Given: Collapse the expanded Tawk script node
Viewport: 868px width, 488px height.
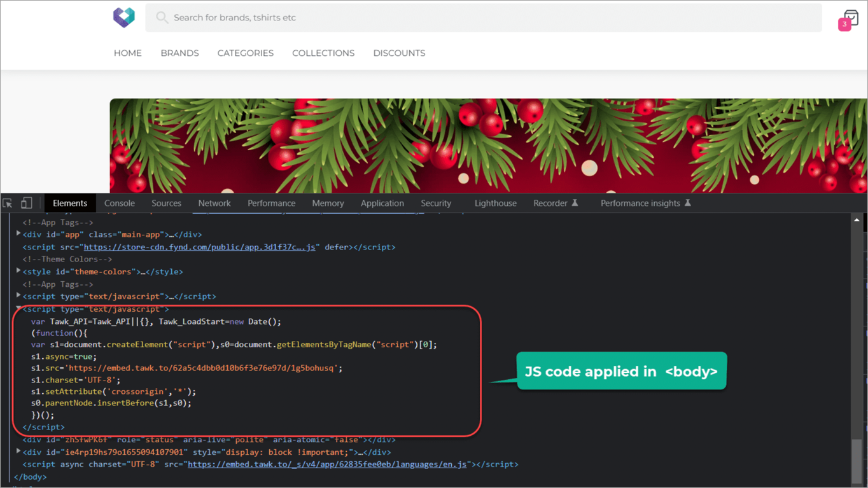Looking at the screenshot, I should click(18, 309).
